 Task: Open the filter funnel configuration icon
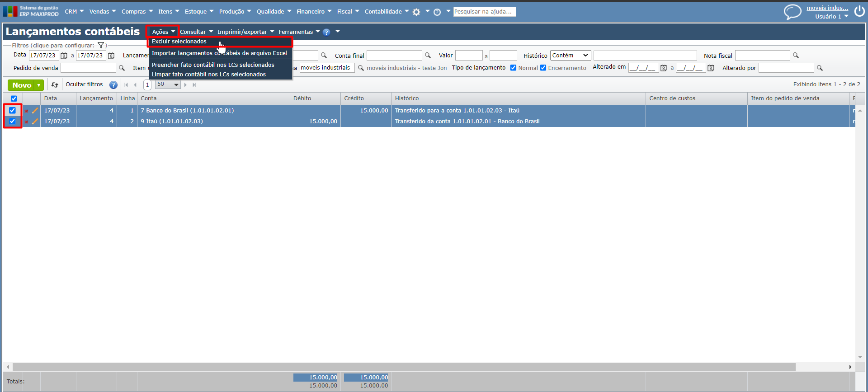(x=101, y=45)
